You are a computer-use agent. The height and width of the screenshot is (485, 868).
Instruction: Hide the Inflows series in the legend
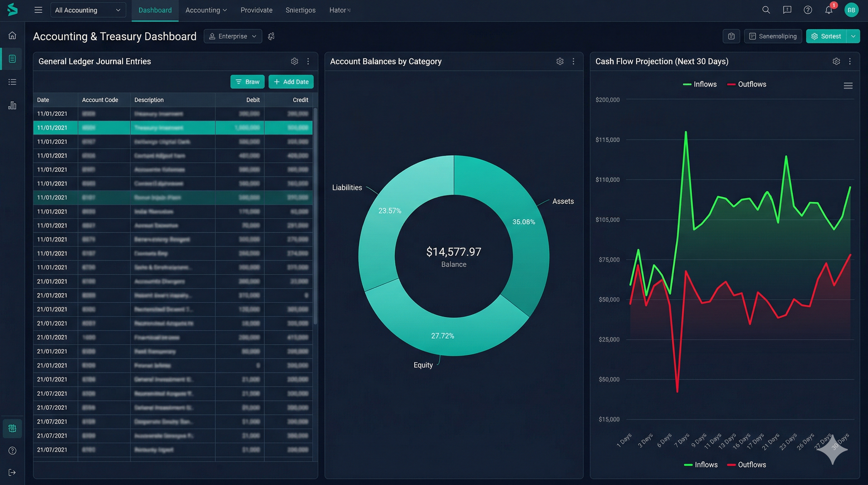pyautogui.click(x=700, y=84)
